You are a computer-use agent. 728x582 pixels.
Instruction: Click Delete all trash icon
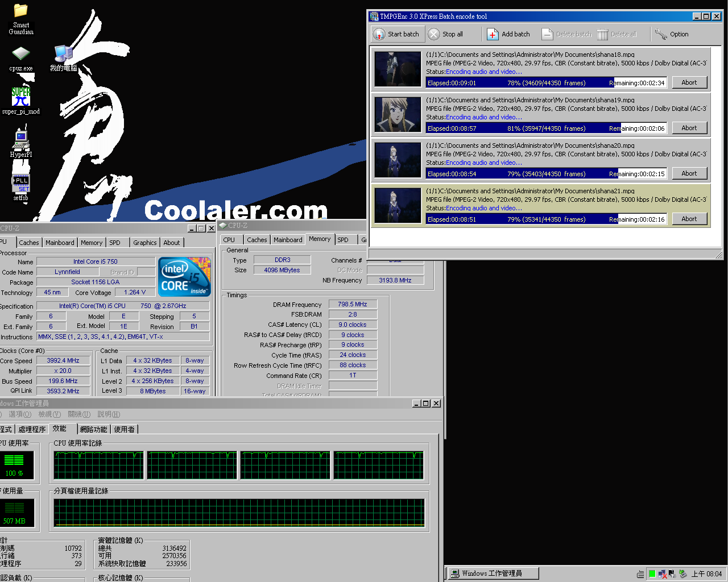click(602, 34)
